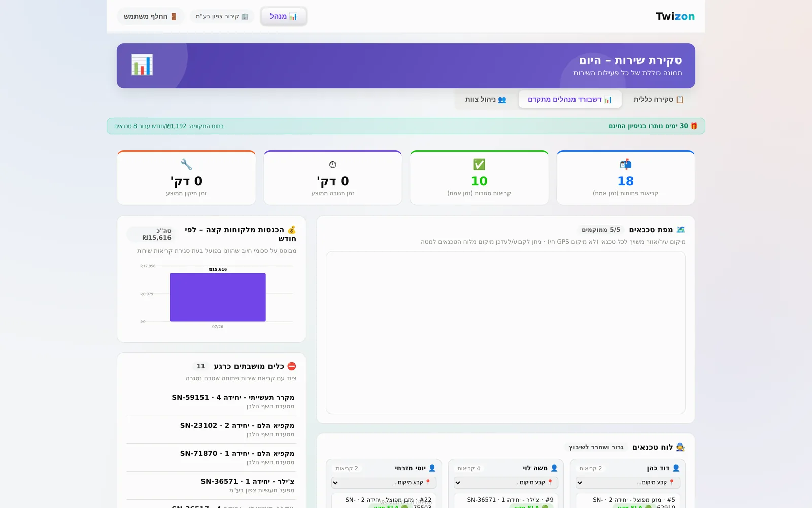Click the החלף משתמש switch user button
The image size is (812, 508).
coord(150,16)
